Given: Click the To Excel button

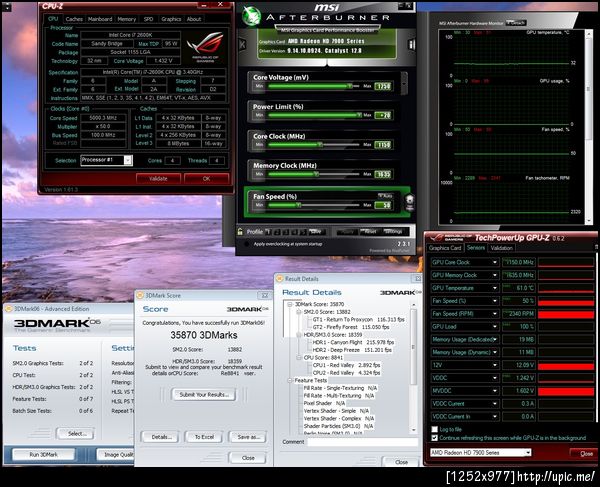Looking at the screenshot, I should pyautogui.click(x=204, y=437).
